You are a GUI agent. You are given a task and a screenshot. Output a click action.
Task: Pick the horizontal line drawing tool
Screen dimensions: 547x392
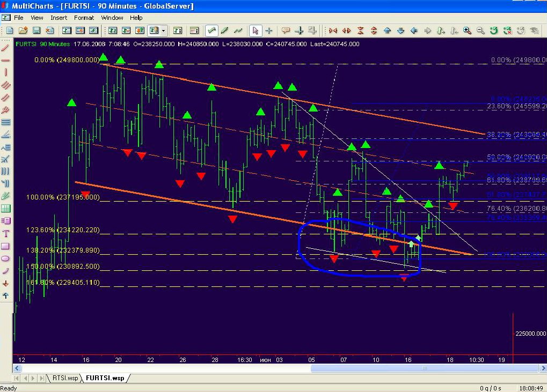[x=6, y=60]
